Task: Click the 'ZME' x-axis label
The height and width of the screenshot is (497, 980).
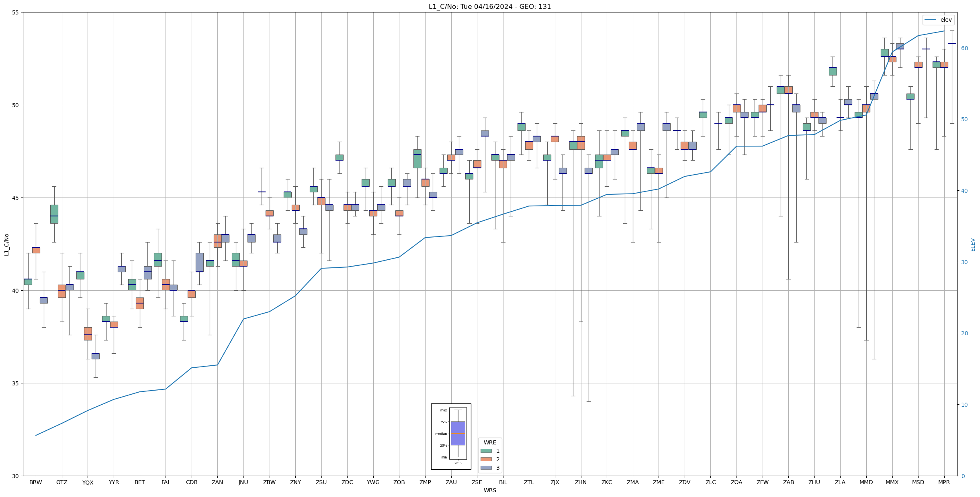Action: tap(659, 482)
